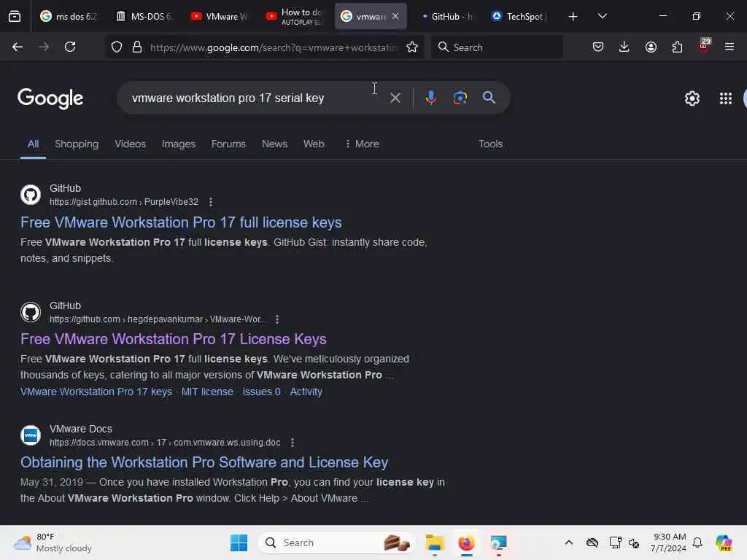Viewport: 747px width, 560px height.
Task: Open Obtaining the Workstation Pro Software and License Key
Action: tap(204, 462)
